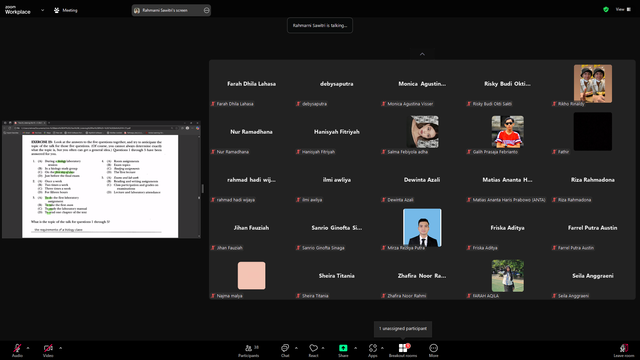Open video options arrow next to Video
Image resolution: width=640 pixels, height=360 pixels.
click(60, 348)
